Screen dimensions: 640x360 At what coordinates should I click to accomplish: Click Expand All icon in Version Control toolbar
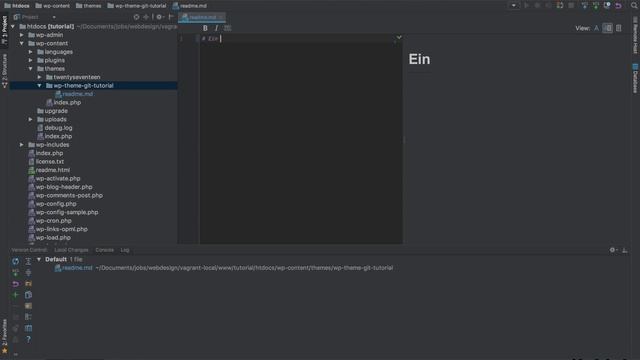(x=28, y=261)
